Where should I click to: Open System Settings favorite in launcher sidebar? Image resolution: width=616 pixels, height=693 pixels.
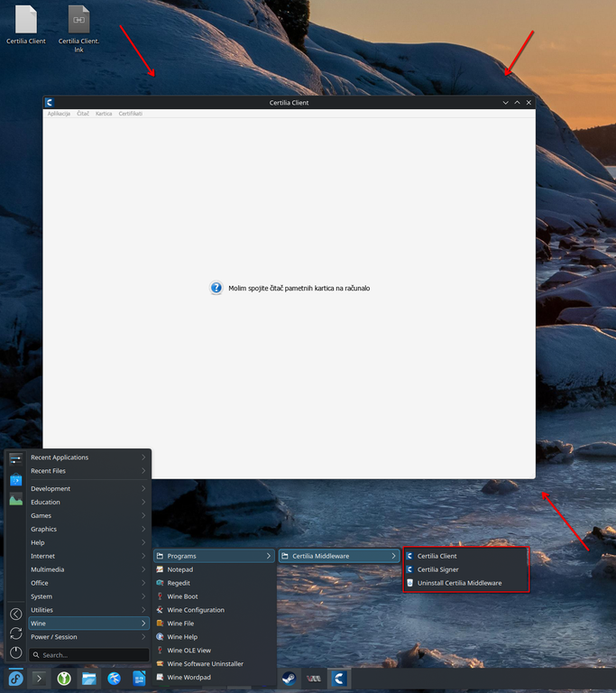(x=16, y=459)
